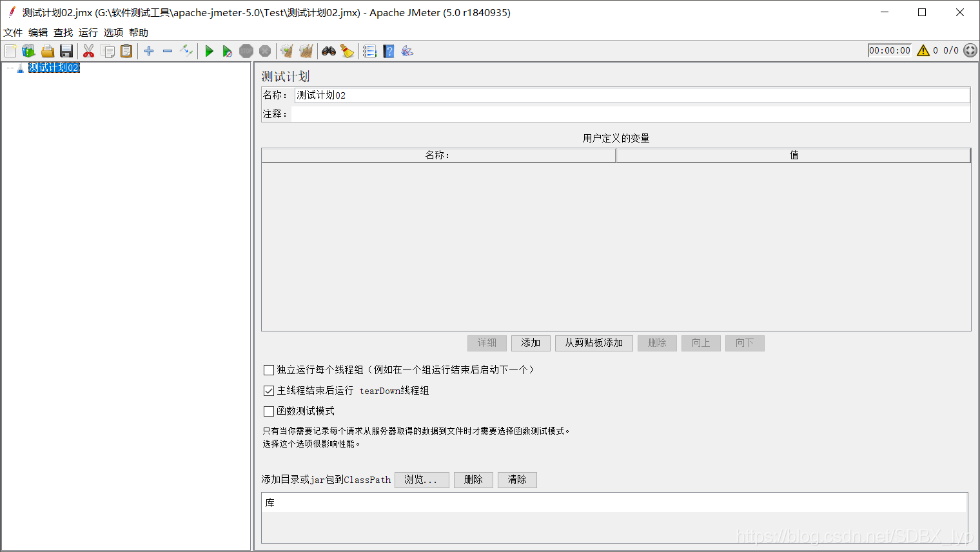The height and width of the screenshot is (552, 980).
Task: Click the remote engine status icon at toolbar end
Action: click(x=970, y=50)
